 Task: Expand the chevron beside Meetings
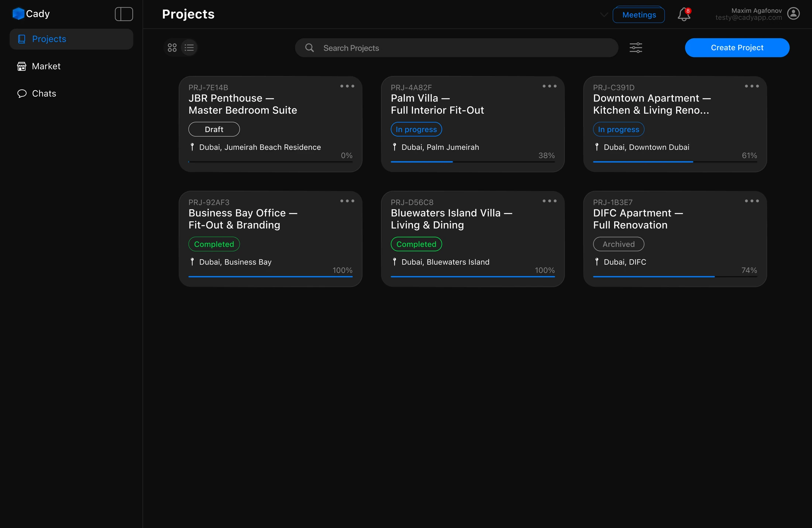604,15
